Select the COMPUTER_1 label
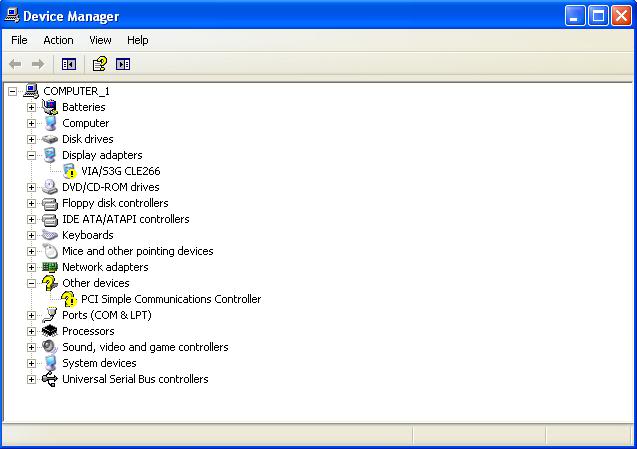The height and width of the screenshot is (449, 637). [76, 91]
